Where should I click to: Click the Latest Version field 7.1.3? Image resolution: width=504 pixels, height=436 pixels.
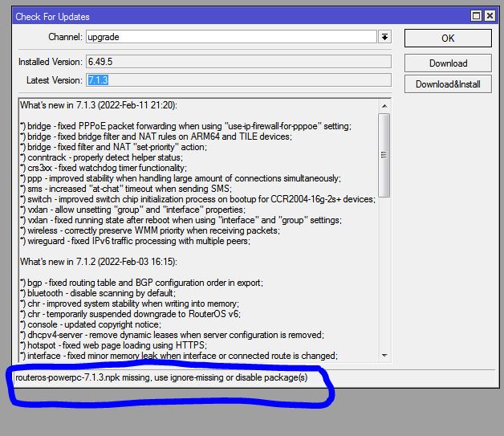tap(238, 79)
